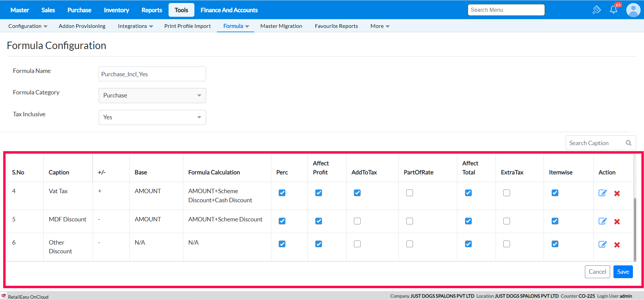Click edit icon for Vat Tax row

(602, 193)
